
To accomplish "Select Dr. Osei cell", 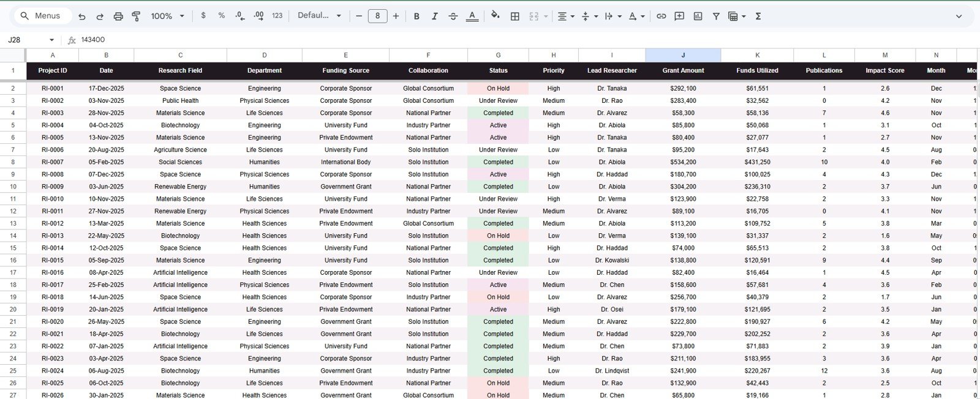I will click(x=612, y=309).
